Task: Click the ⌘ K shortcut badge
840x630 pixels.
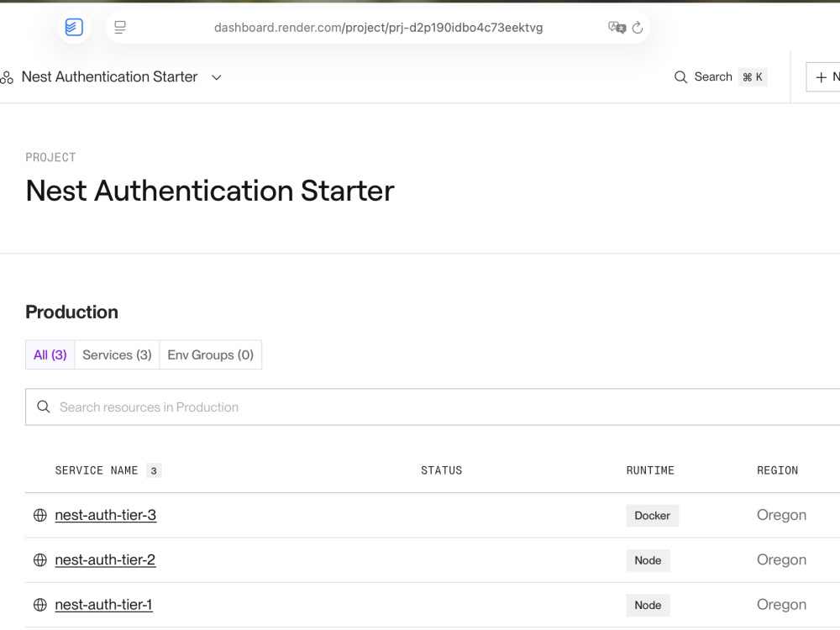Action: (x=753, y=77)
